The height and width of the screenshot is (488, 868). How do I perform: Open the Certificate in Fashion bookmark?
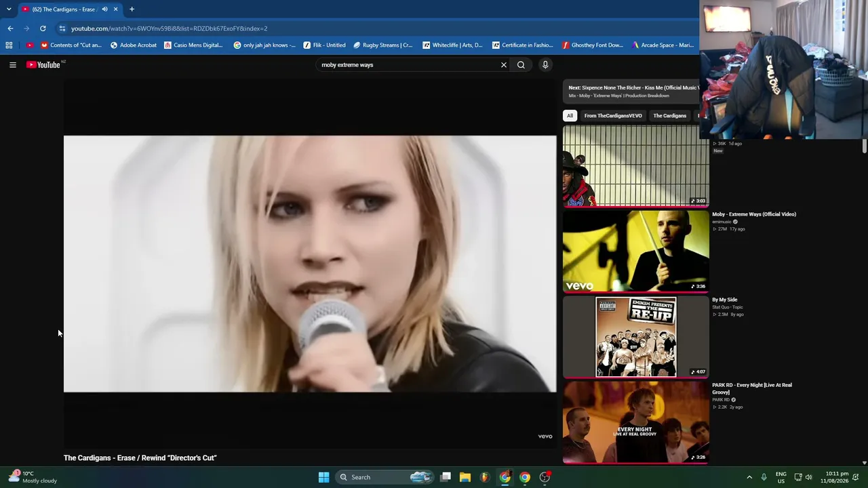523,45
